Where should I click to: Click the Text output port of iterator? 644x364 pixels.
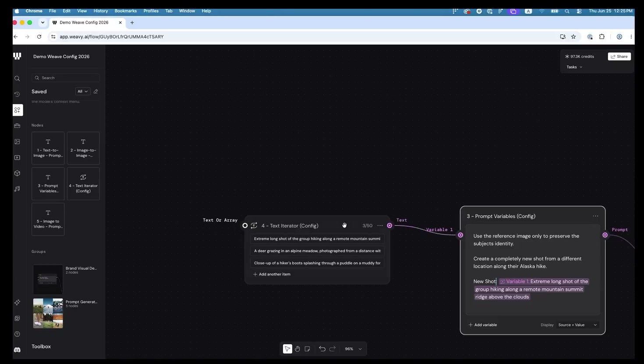389,225
